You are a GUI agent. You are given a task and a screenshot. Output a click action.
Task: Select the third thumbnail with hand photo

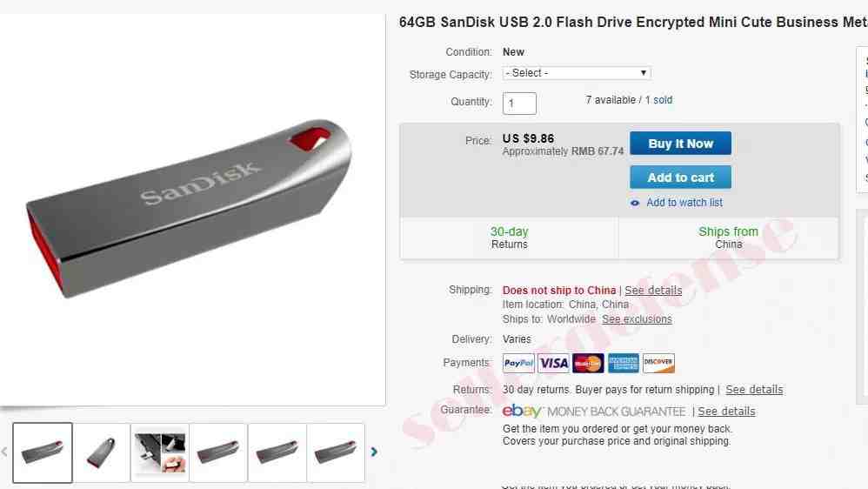160,452
